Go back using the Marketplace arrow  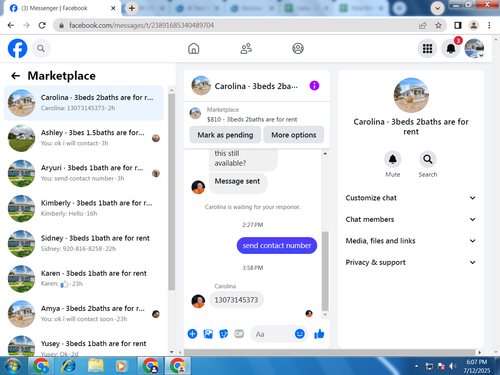[15, 76]
